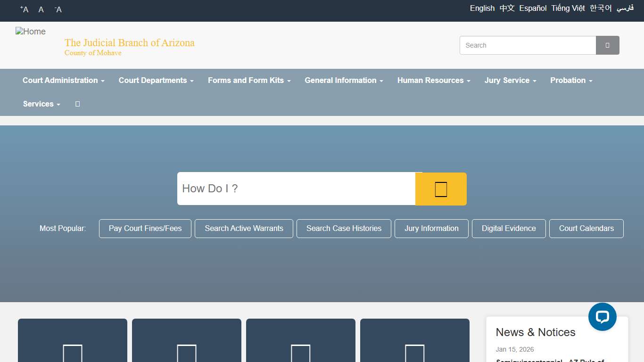Click Pay Court Fines/Fees button
This screenshot has width=644, height=362.
click(145, 229)
